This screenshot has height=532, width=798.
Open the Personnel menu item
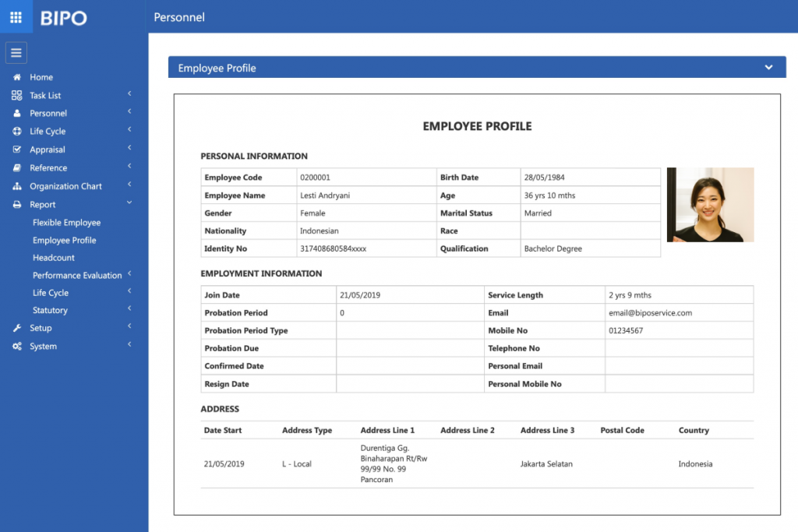[48, 113]
